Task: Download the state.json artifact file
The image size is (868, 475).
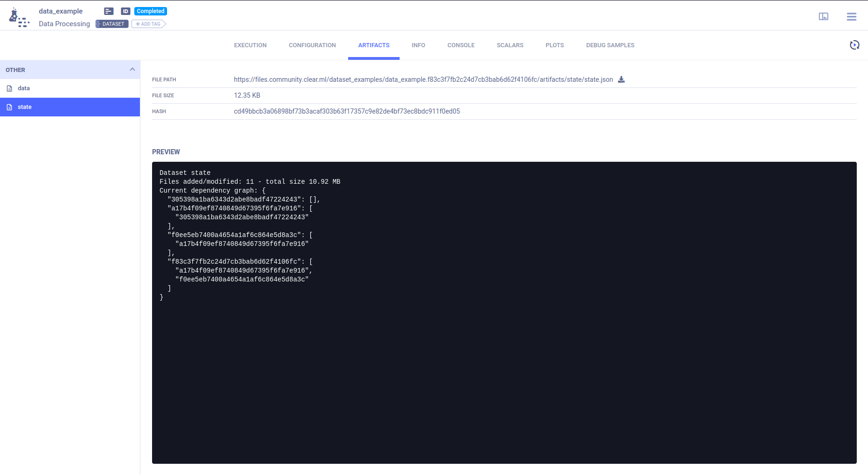Action: pos(621,79)
